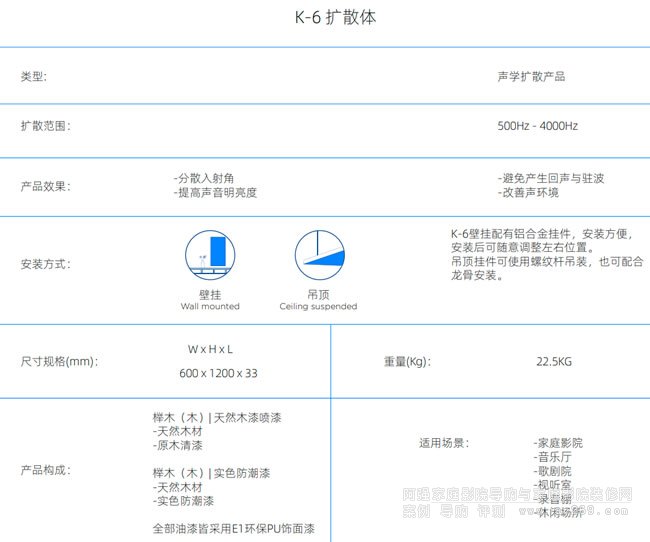Click the 家庭影院 scenario entry

click(x=559, y=442)
